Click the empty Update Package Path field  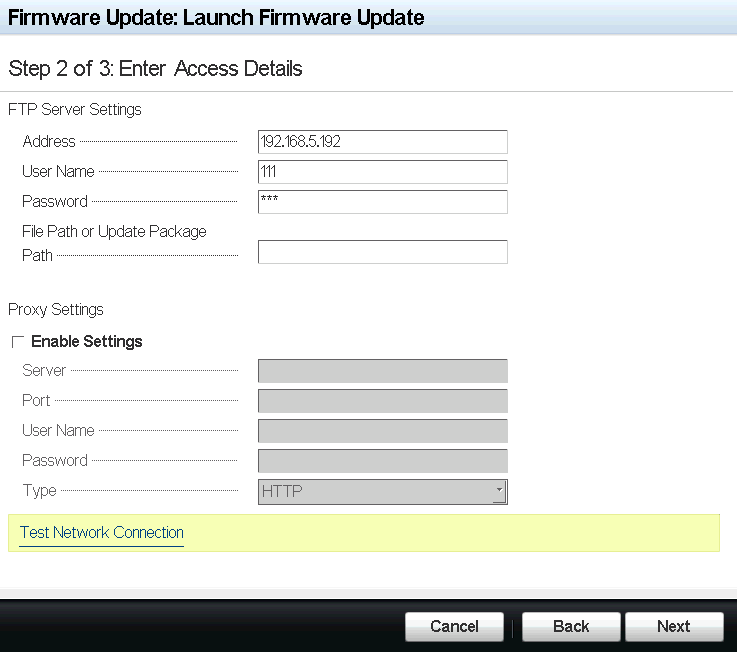pyautogui.click(x=382, y=252)
